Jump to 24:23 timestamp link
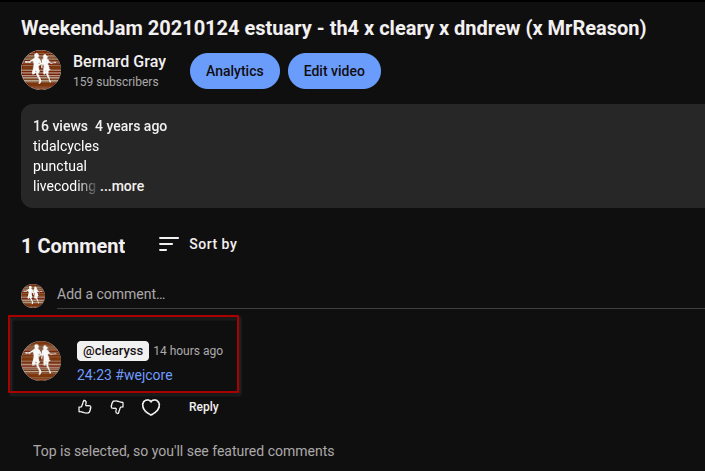The image size is (705, 471). point(94,375)
